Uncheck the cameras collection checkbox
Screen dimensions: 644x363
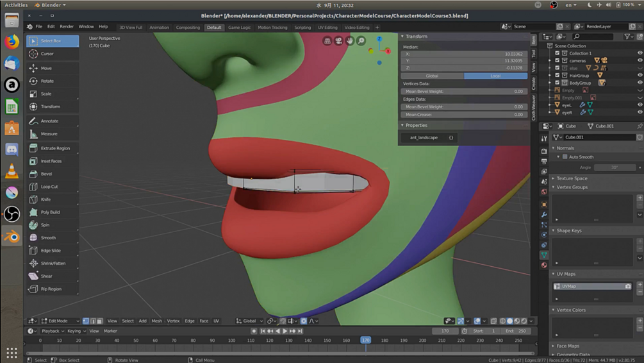557,60
